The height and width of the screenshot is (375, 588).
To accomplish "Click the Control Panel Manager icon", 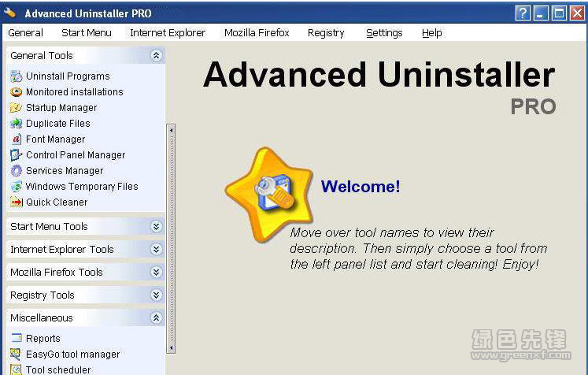I will tap(16, 155).
